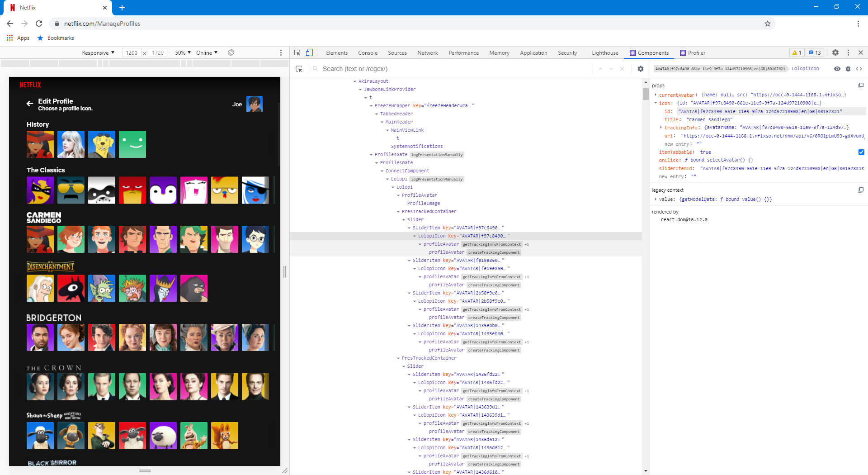This screenshot has height=475, width=868.
Task: Click the viewport width field 1200
Action: point(132,53)
